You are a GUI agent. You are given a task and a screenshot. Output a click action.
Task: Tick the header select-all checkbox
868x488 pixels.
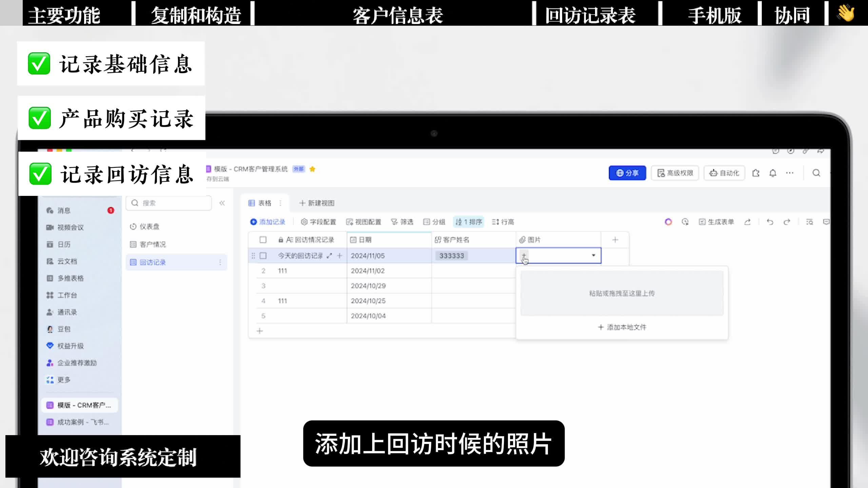(263, 240)
